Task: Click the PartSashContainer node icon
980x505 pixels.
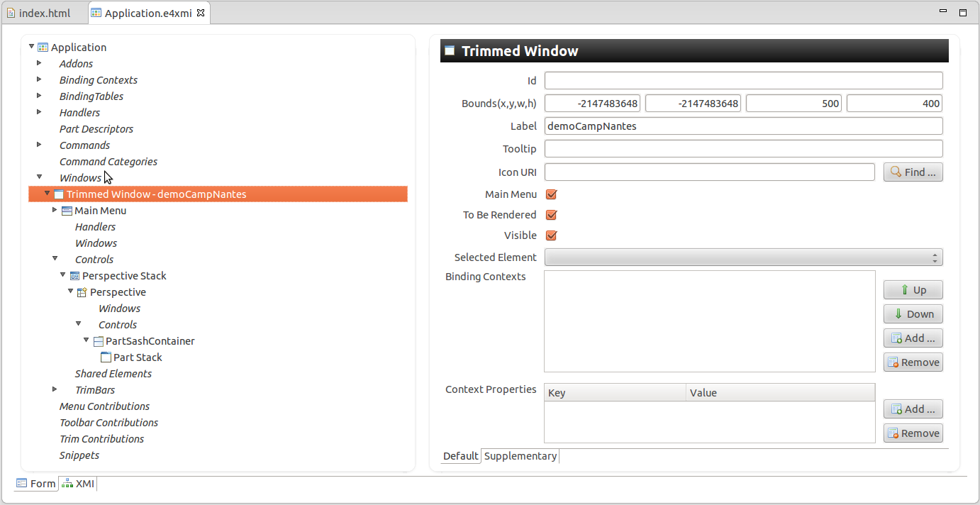Action: click(x=98, y=341)
